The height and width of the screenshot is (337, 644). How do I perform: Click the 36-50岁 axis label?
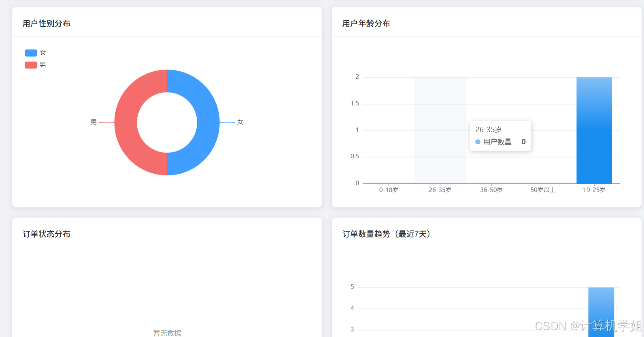pyautogui.click(x=491, y=190)
